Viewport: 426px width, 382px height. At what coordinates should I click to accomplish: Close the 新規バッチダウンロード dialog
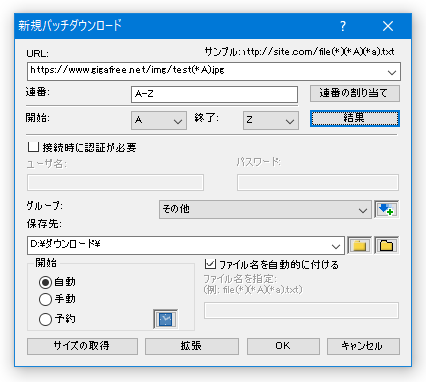point(388,26)
